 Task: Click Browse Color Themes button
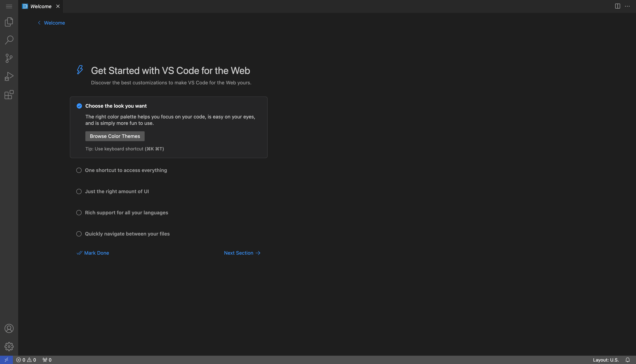point(115,136)
